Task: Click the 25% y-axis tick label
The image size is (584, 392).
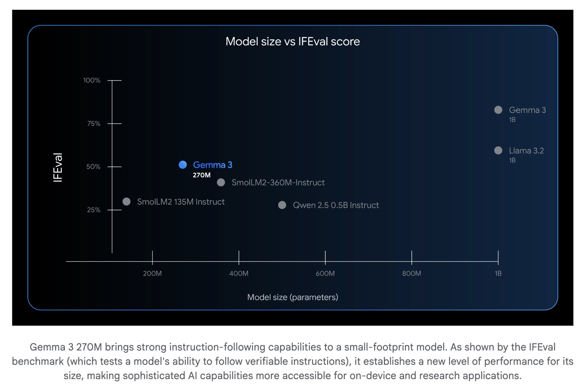Action: click(x=93, y=210)
